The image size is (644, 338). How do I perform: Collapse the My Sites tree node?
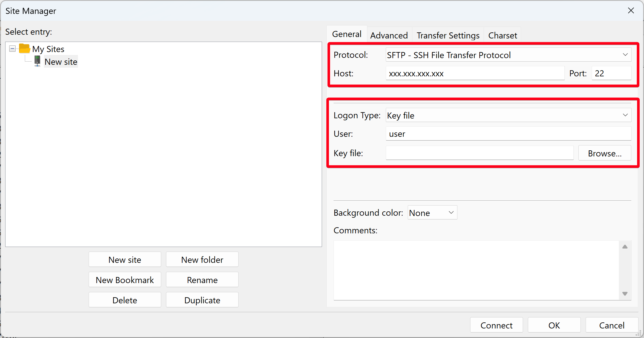12,49
